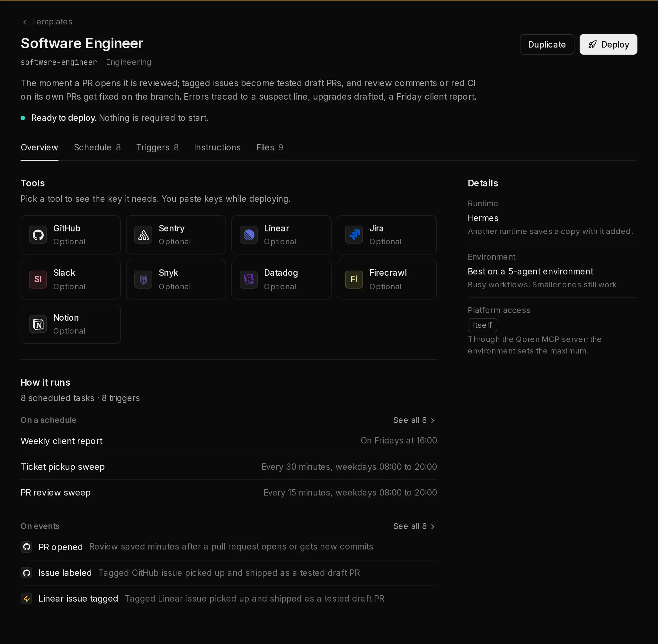Screen dimensions: 658x644
Task: Click the Notion logo icon
Action: (38, 324)
